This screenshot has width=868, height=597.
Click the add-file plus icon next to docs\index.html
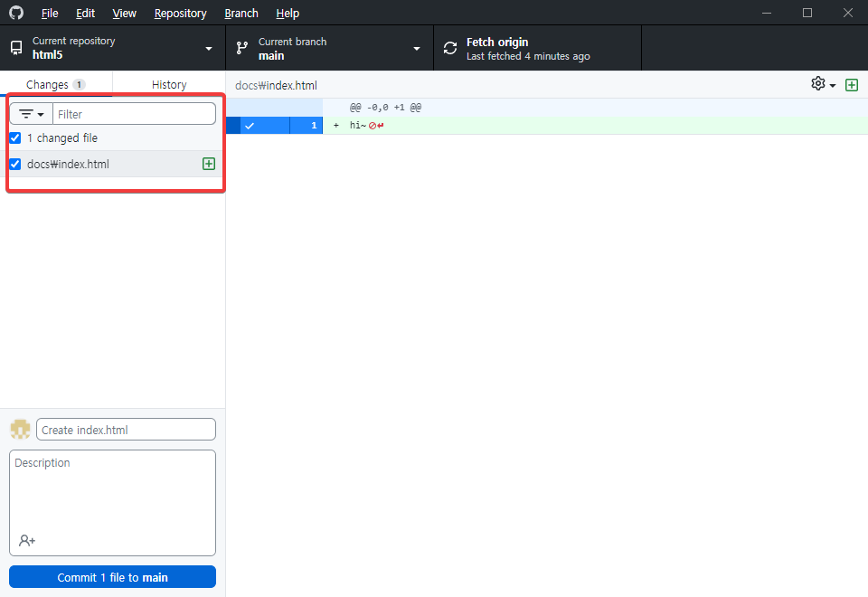pyautogui.click(x=209, y=164)
